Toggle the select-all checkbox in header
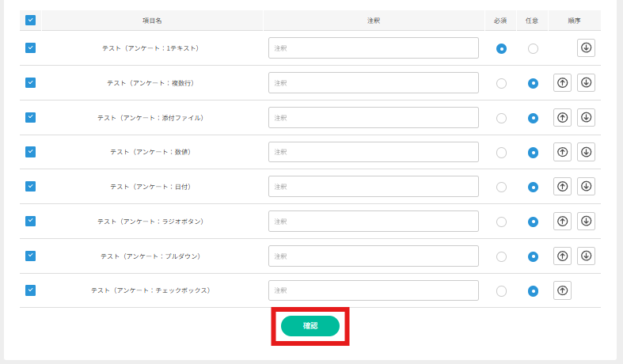This screenshot has width=623, height=364. click(30, 20)
